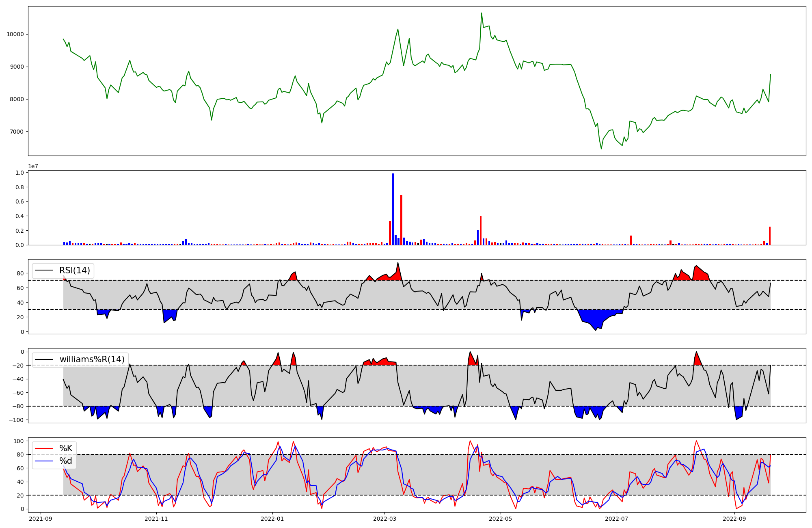The height and width of the screenshot is (528, 812).
Task: Click the 10000 price axis tick label
Action: tap(15, 34)
